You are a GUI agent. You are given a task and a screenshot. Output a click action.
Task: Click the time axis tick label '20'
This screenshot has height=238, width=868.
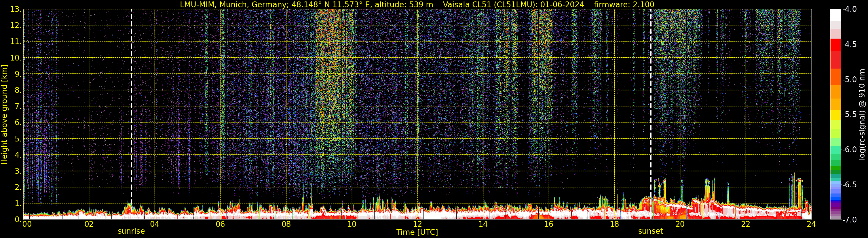coord(680,224)
